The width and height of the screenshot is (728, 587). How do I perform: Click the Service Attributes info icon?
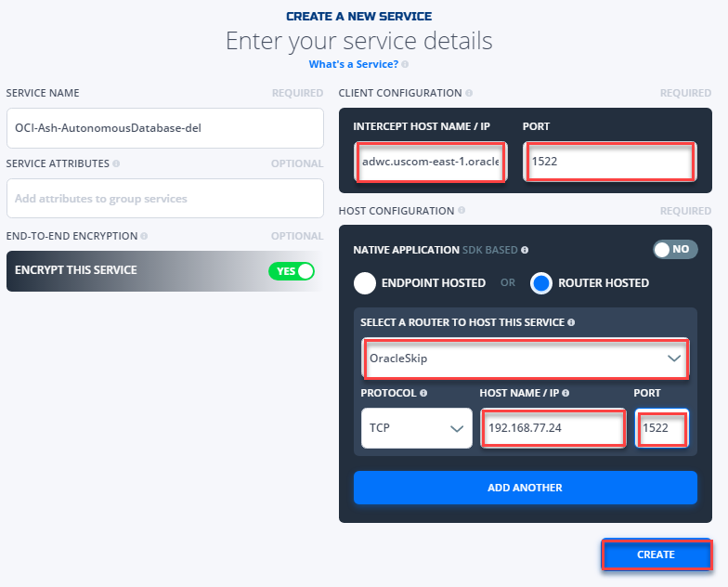coord(116,163)
